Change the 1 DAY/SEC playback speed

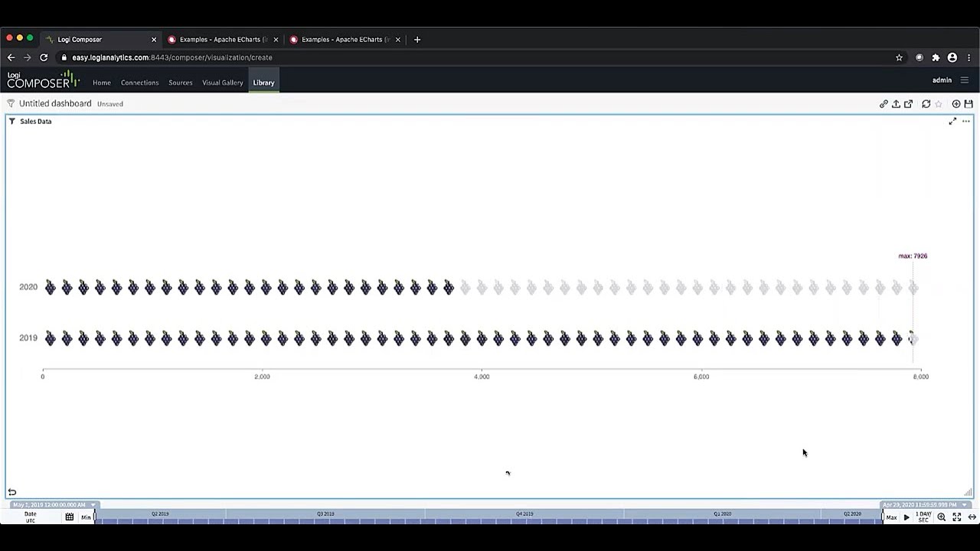coord(923,517)
